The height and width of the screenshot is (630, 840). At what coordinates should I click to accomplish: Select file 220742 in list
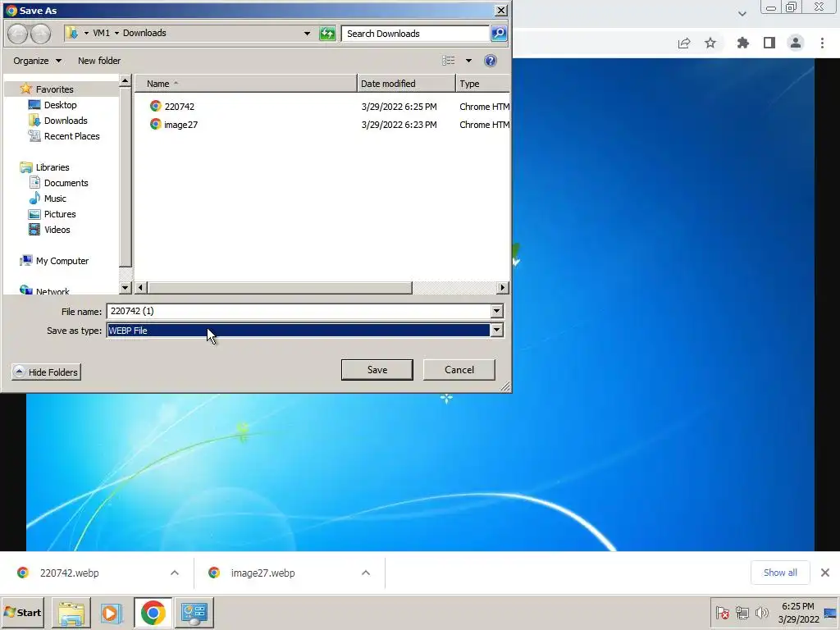180,107
